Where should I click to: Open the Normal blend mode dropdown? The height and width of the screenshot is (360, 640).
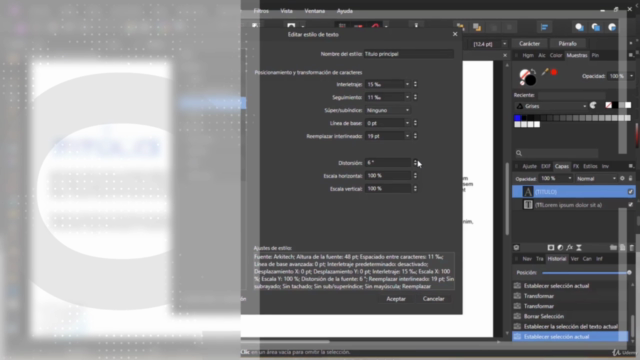pyautogui.click(x=596, y=178)
